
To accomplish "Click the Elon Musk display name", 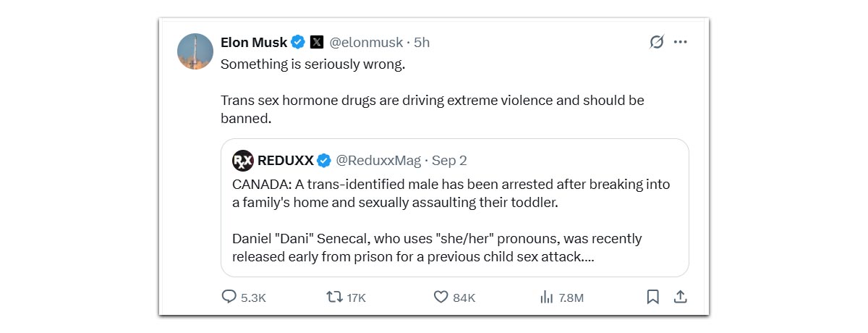I will (x=253, y=43).
